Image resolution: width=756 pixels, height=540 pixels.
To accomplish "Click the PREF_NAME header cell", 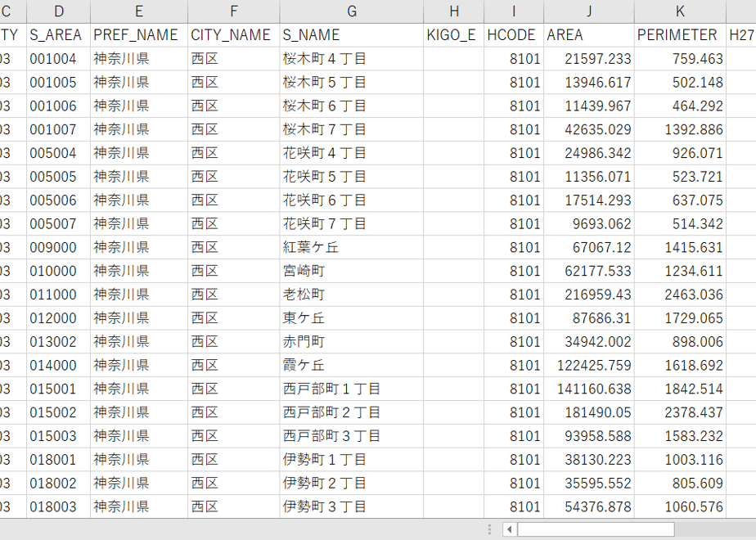I will (139, 35).
